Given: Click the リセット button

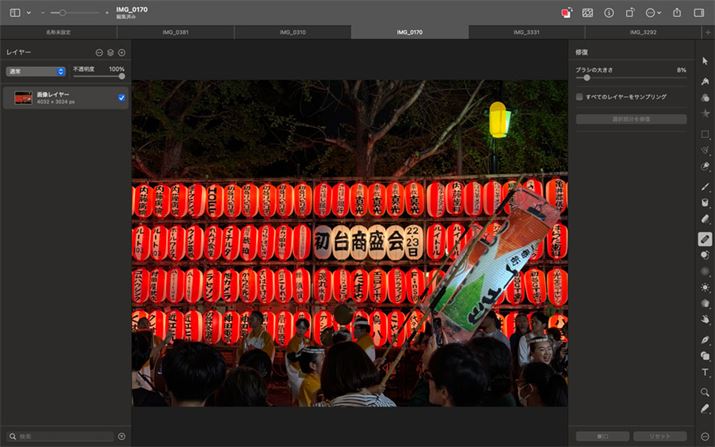Looking at the screenshot, I should 660,436.
